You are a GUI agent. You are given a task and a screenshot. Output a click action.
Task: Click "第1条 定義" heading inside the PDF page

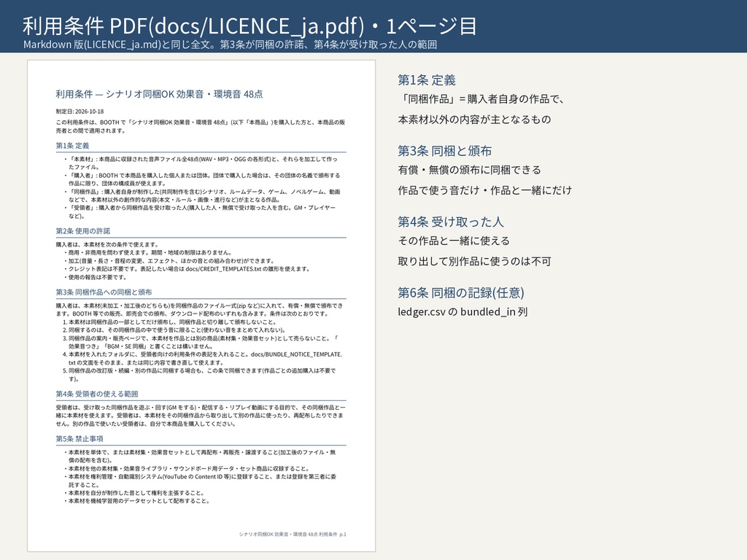click(x=72, y=146)
